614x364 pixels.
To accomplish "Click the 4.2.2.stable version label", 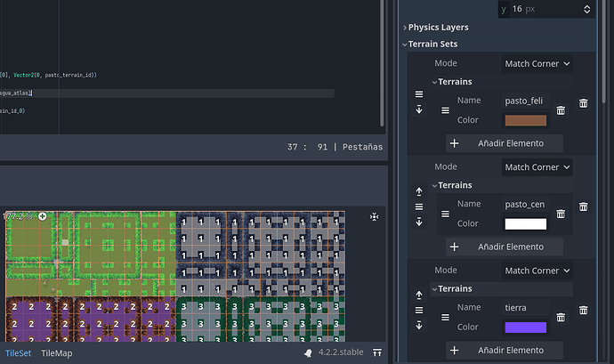I will [x=341, y=352].
